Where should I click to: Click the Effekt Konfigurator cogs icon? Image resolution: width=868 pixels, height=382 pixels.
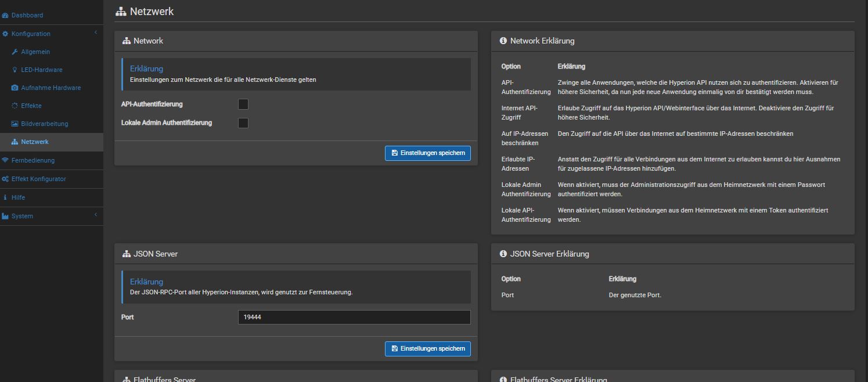[x=5, y=179]
